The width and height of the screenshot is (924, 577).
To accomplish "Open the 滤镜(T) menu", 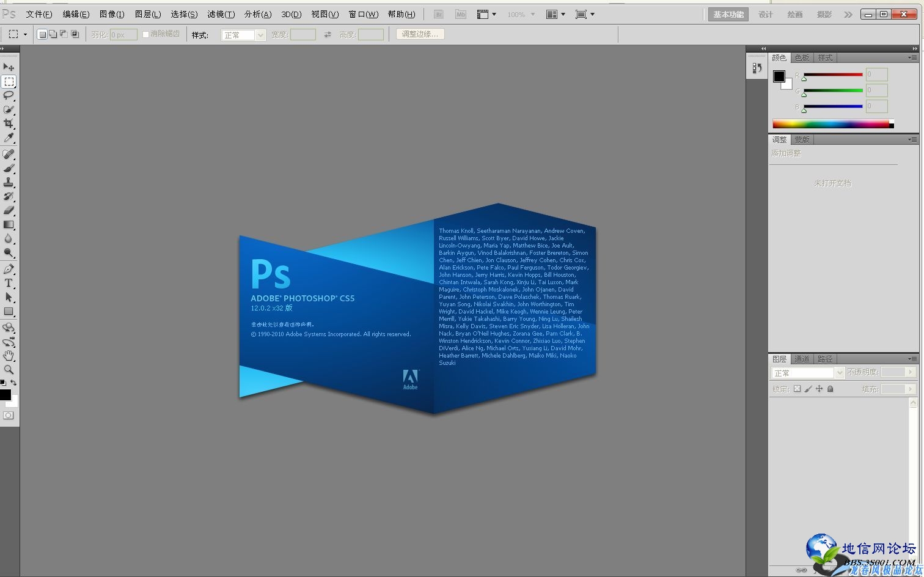I will 221,14.
